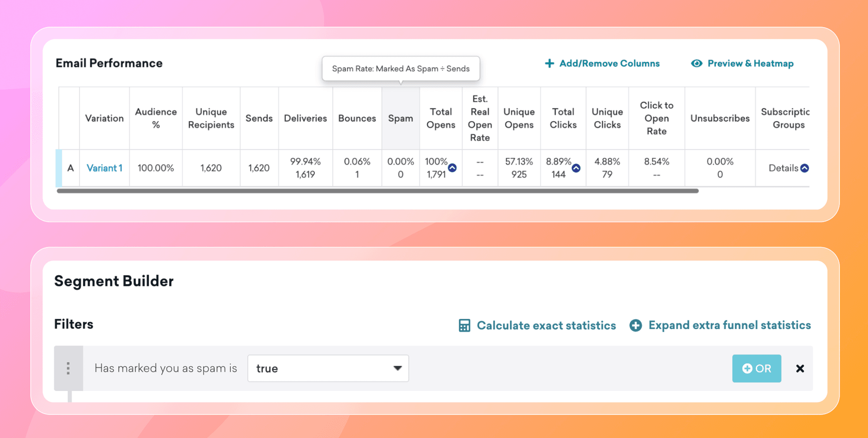
Task: Click Expand extra funnel statistics
Action: coord(729,325)
